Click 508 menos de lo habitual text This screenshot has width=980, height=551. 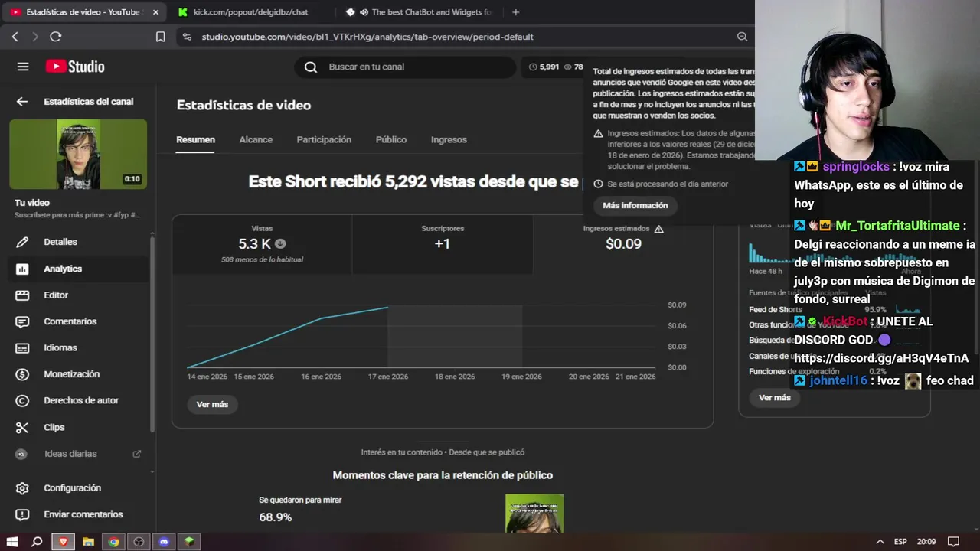pyautogui.click(x=262, y=260)
